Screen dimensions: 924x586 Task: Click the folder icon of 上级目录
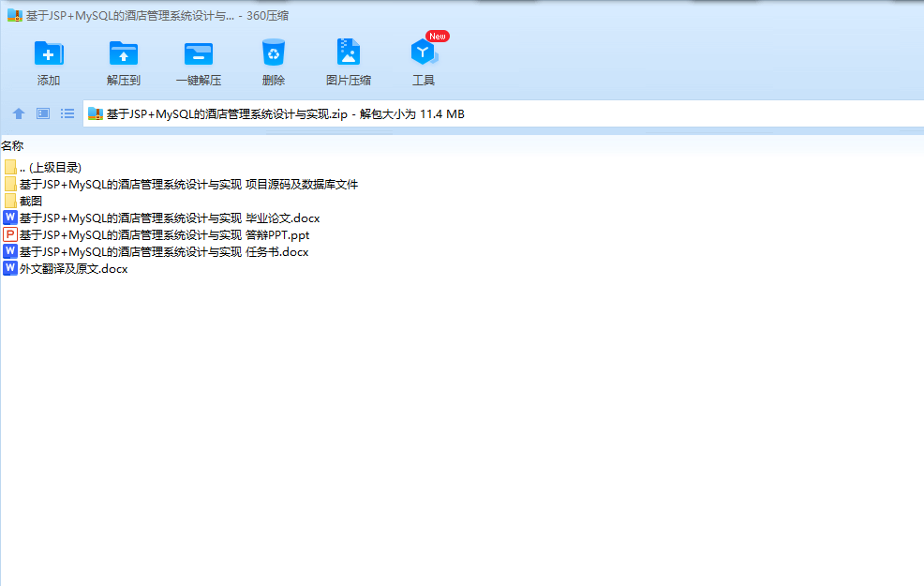10,168
